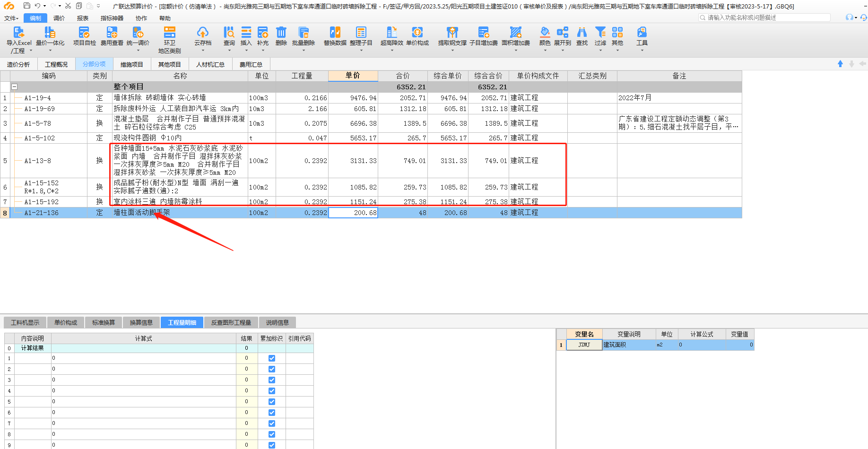
Task: Toggle 累加标识 checkbox in row 9
Action: (x=272, y=445)
